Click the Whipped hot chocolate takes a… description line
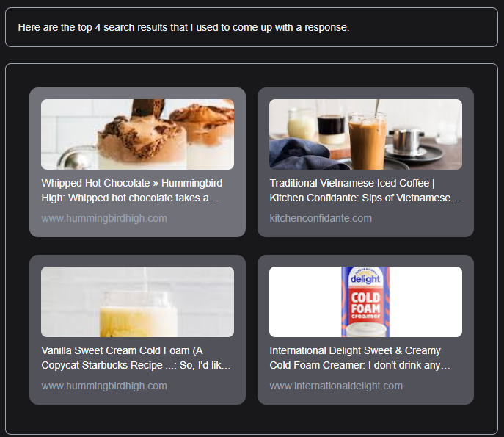The height and width of the screenshot is (437, 504). pyautogui.click(x=143, y=198)
